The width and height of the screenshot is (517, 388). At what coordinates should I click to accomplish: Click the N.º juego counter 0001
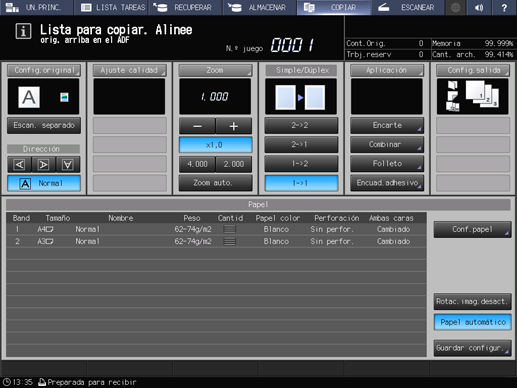292,45
